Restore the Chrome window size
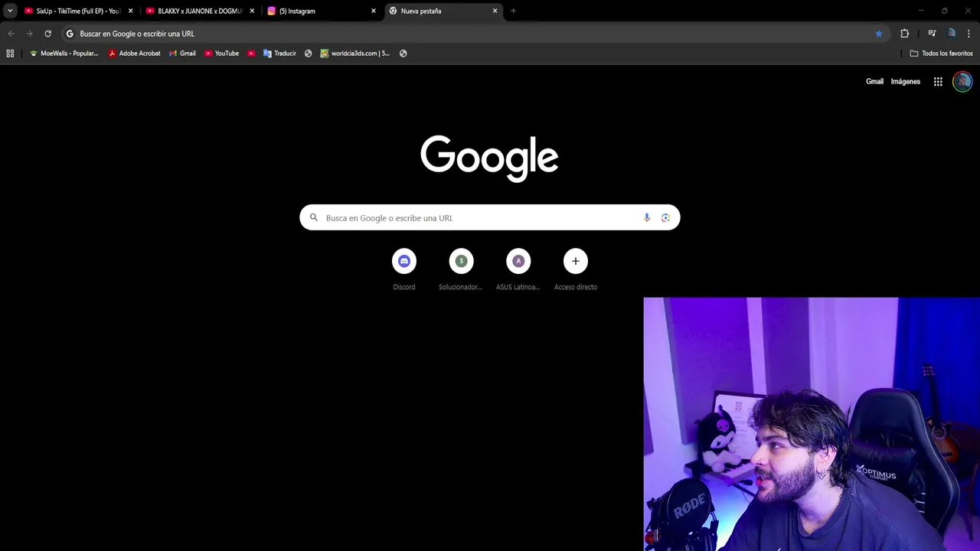Image resolution: width=980 pixels, height=551 pixels. click(x=944, y=11)
